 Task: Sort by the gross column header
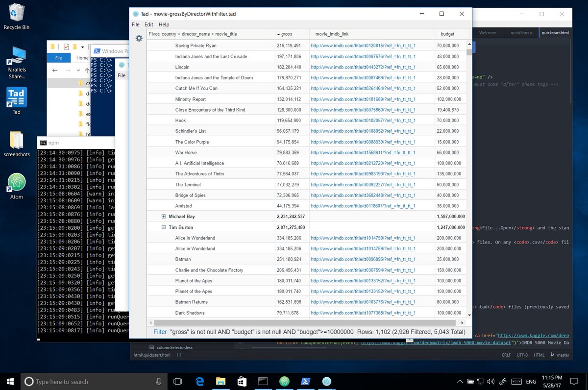[x=292, y=34]
